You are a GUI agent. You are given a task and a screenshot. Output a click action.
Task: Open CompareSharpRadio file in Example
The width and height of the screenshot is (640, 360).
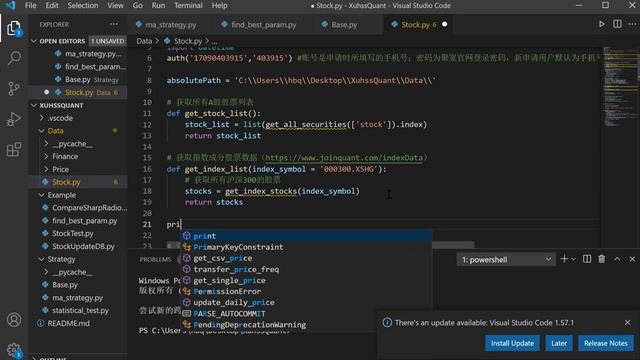point(89,208)
